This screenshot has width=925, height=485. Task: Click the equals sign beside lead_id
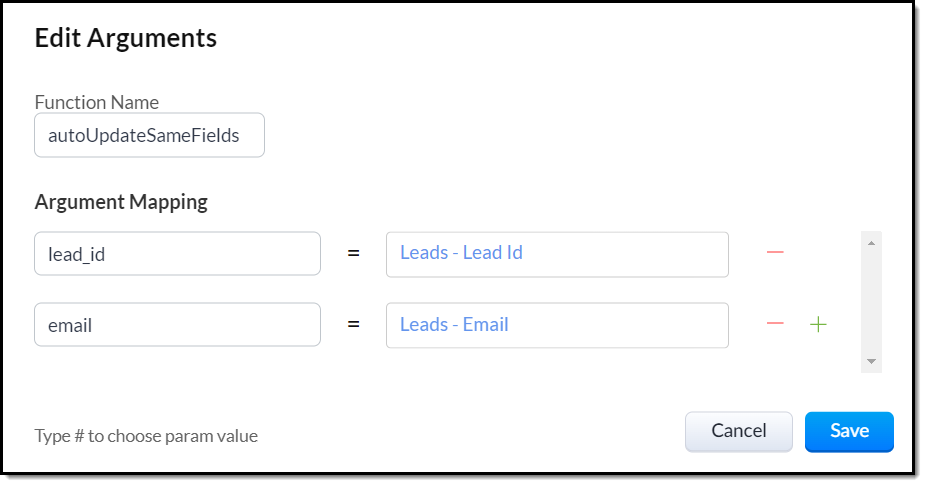(x=353, y=254)
